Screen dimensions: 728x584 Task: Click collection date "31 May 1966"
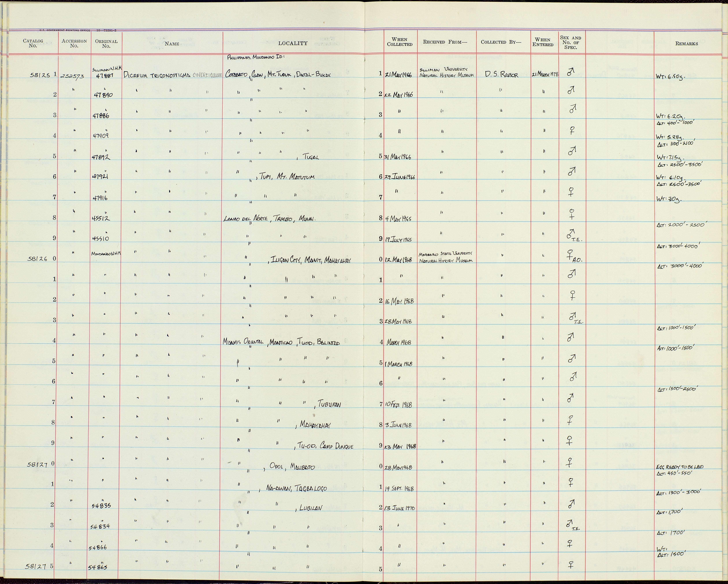pos(398,157)
